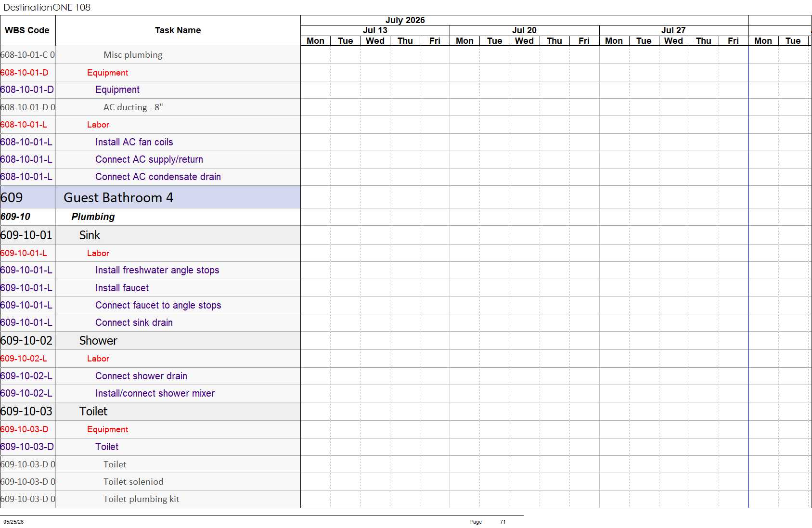Click Wed header under Jul 13
The height and width of the screenshot is (528, 812).
[375, 41]
